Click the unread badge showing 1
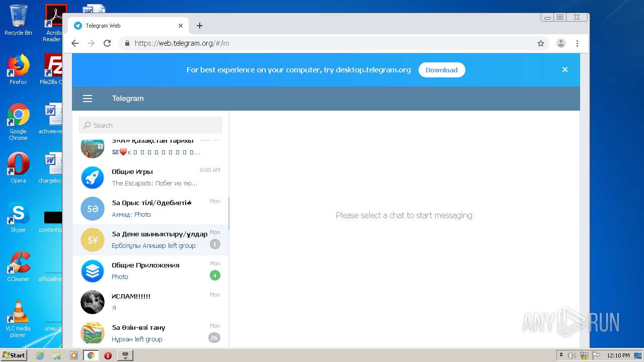644x362 pixels. [215, 244]
